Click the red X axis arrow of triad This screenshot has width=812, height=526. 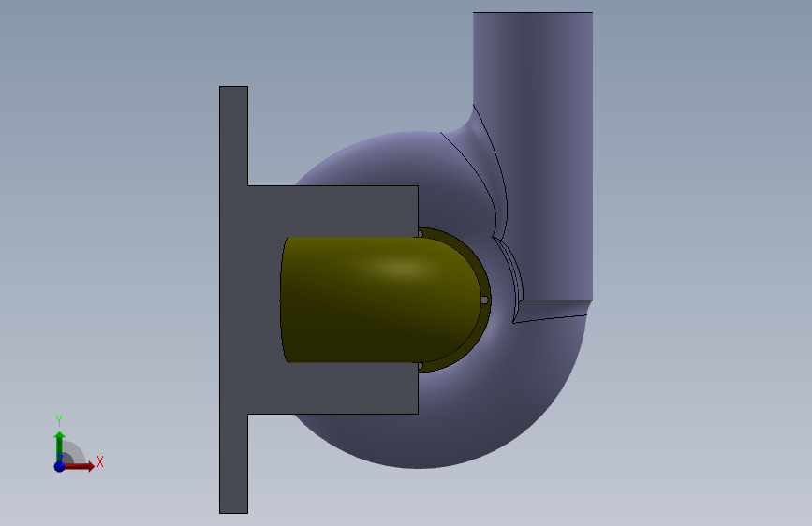click(x=81, y=466)
